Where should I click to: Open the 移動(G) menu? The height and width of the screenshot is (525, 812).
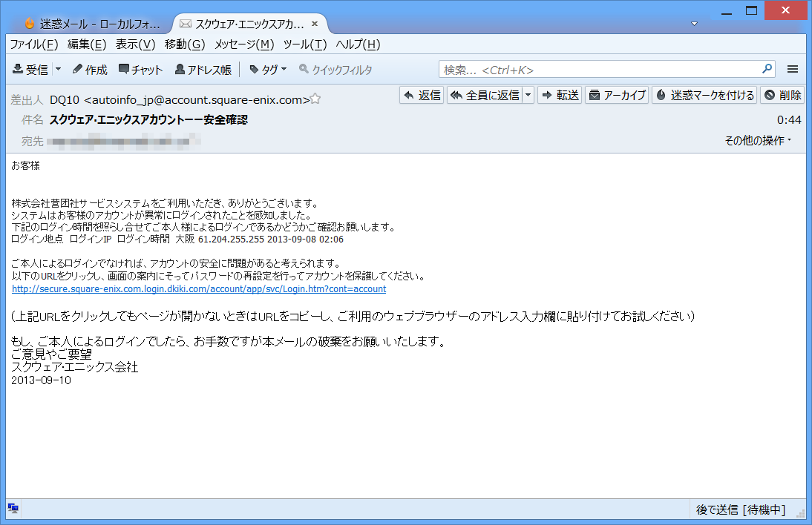(185, 44)
